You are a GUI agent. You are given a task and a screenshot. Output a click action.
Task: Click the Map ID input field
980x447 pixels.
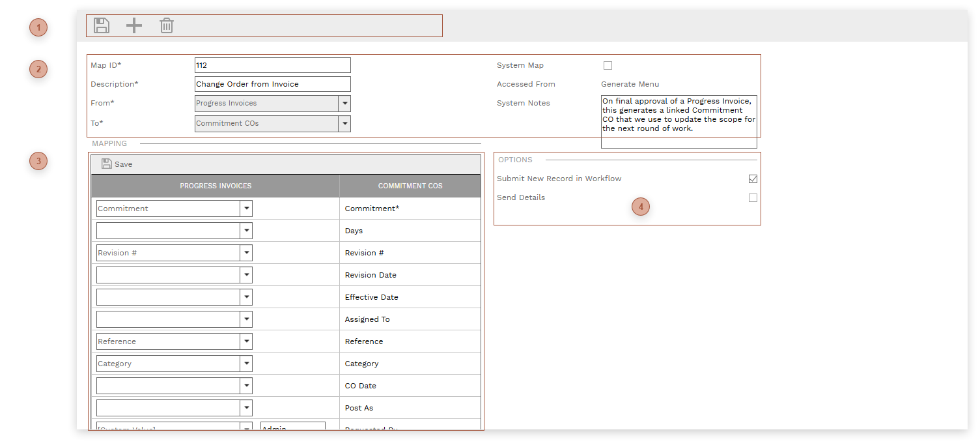click(272, 65)
